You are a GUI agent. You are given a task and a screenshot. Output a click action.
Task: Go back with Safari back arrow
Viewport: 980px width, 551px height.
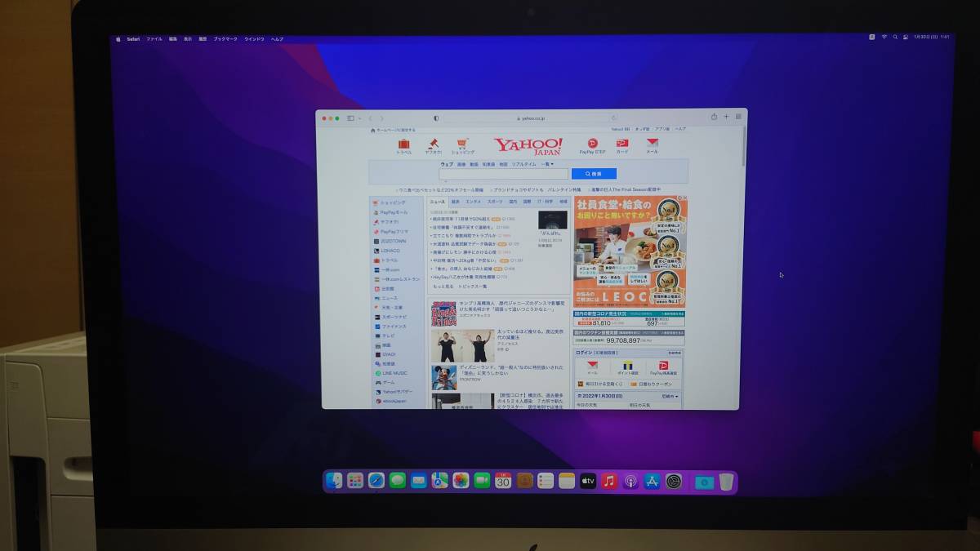coord(370,118)
